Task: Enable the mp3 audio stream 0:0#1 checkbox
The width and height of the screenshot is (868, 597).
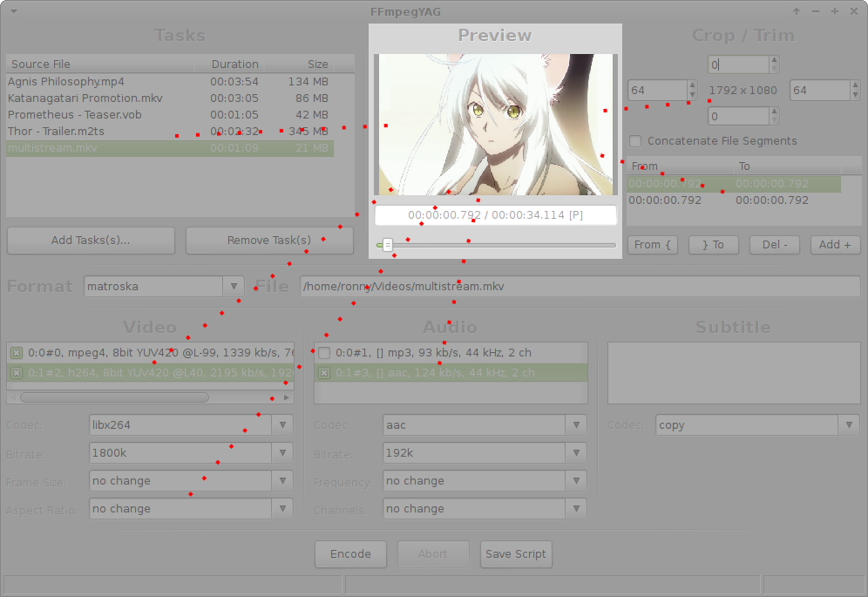Action: [324, 353]
